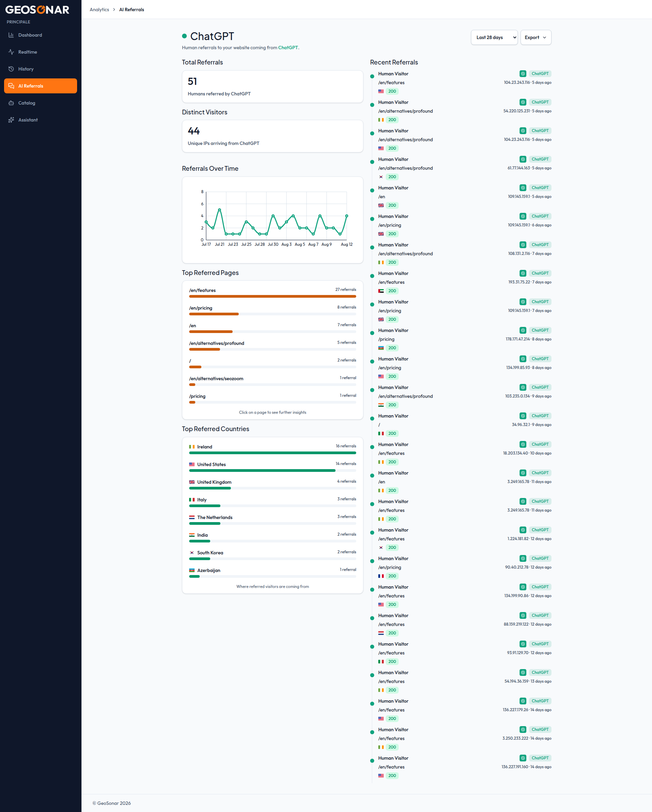Click IP address 134.199.90.86 in Recent Referrals
Screen dimensions: 652x812
[517, 596]
